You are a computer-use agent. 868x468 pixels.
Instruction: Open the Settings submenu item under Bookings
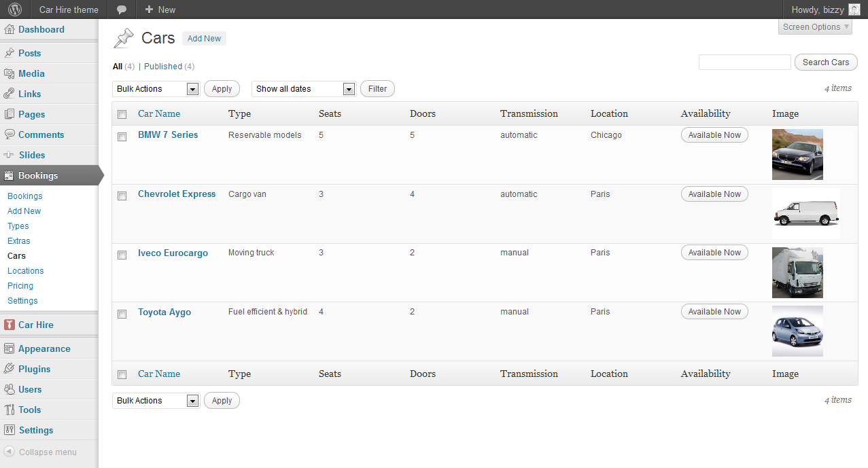point(22,301)
